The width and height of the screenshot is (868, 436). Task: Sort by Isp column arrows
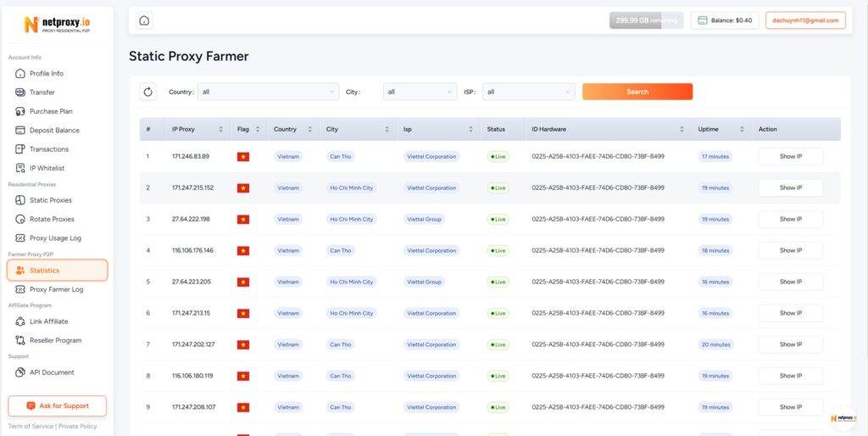pos(470,129)
